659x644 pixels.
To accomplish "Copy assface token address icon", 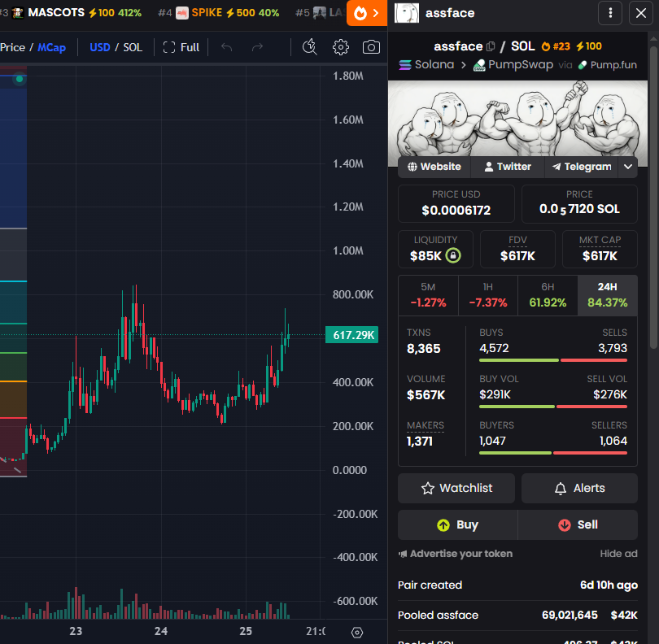I will [491, 46].
